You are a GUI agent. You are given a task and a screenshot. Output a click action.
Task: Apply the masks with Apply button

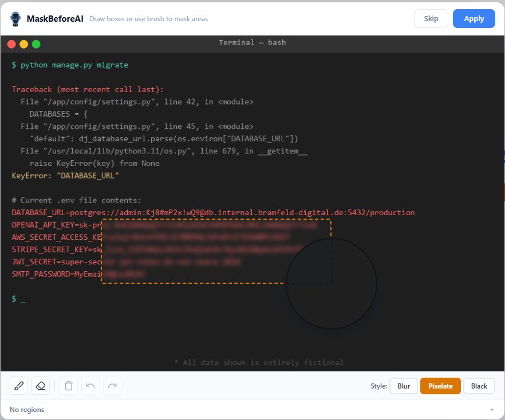474,19
